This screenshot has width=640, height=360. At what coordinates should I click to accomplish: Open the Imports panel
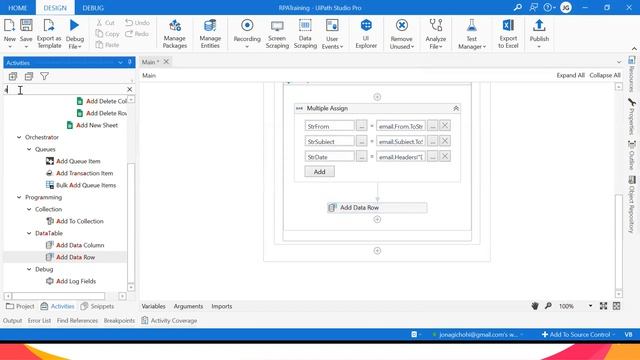[x=222, y=306]
